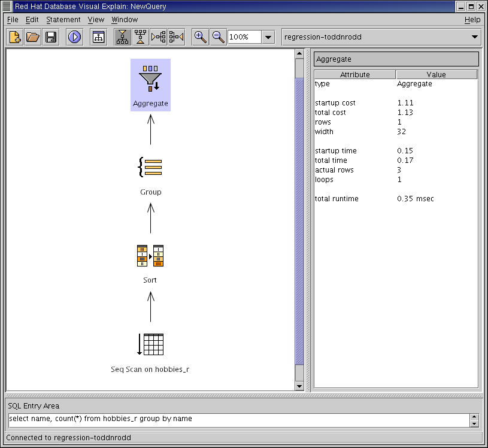
Task: Click the Group node in the plan tree
Action: pos(150,168)
